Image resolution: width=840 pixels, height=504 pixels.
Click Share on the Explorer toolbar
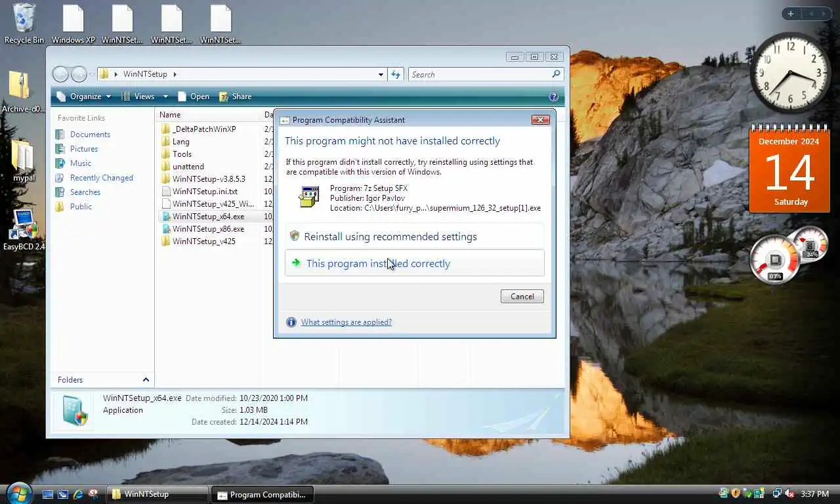(x=235, y=96)
